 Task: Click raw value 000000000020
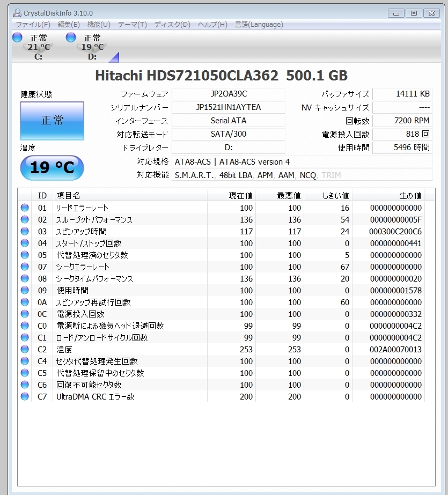pos(396,279)
